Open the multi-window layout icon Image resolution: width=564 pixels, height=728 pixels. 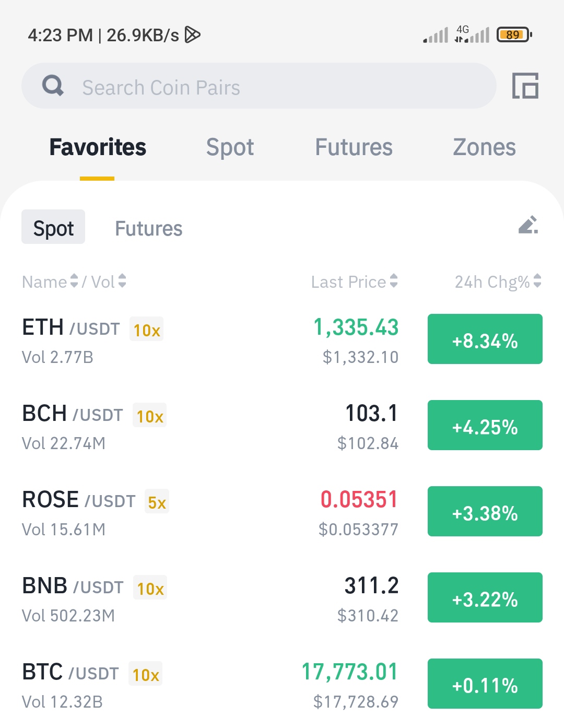click(x=525, y=86)
